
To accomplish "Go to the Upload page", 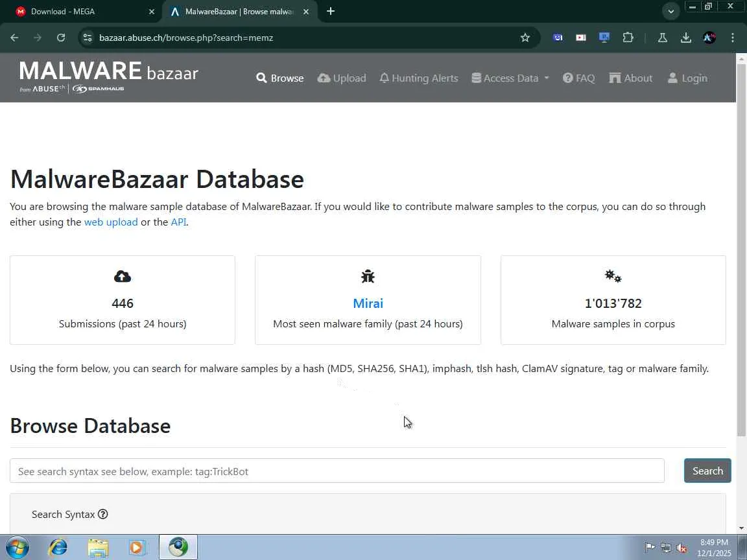I will 342,78.
